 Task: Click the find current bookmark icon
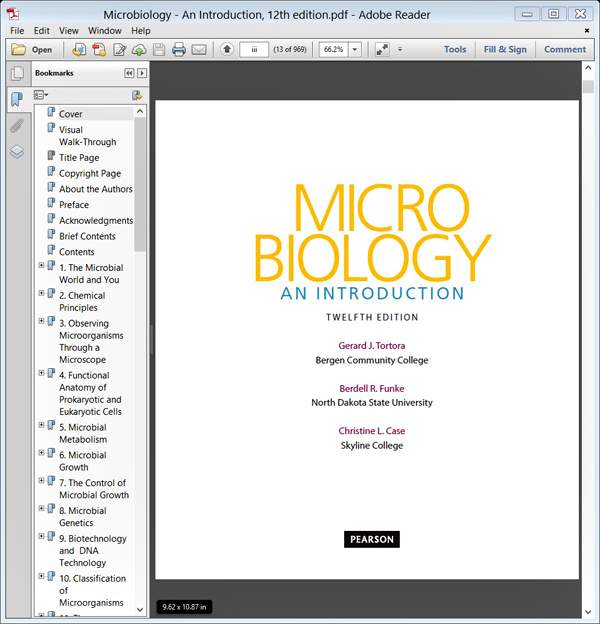[137, 96]
